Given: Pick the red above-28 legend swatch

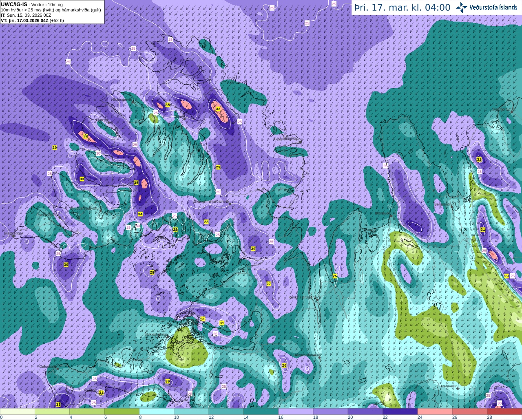Looking at the screenshot, I should pyautogui.click(x=504, y=411).
